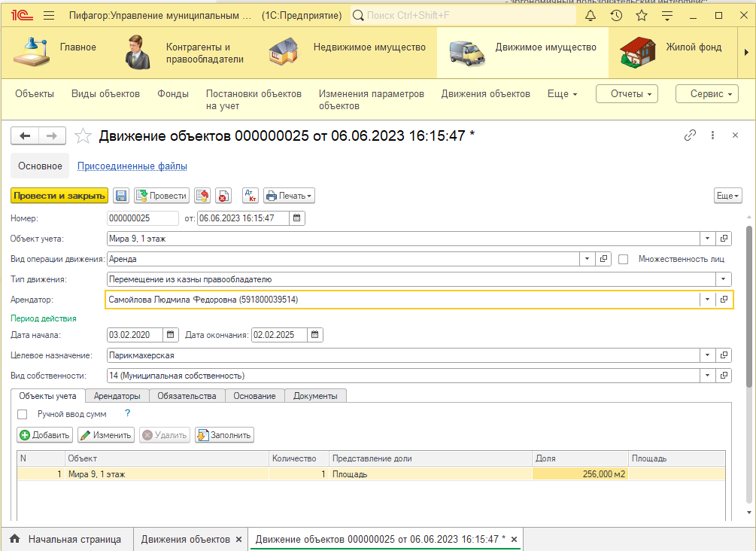Open the form's Еще menu beside Печать
The width and height of the screenshot is (756, 551).
click(x=727, y=196)
